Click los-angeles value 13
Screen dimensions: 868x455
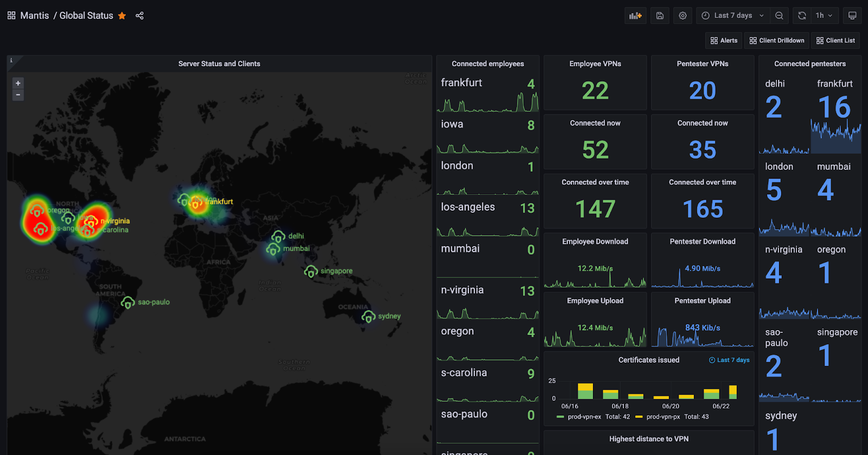click(527, 208)
